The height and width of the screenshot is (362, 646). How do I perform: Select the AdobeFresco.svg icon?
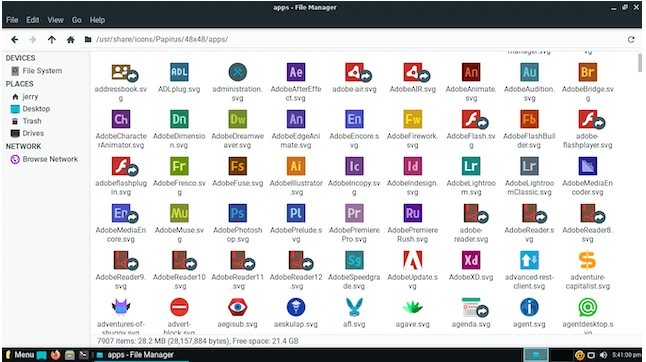[179, 166]
